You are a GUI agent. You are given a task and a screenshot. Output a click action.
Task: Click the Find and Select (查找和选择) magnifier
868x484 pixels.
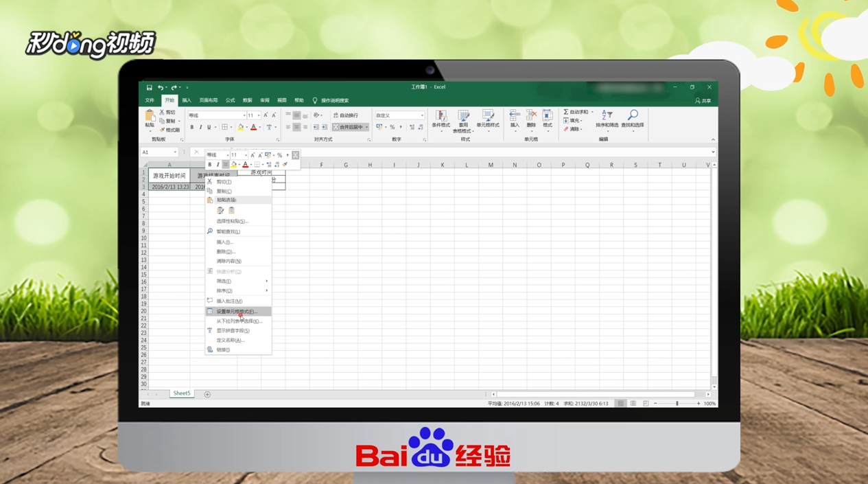click(633, 115)
